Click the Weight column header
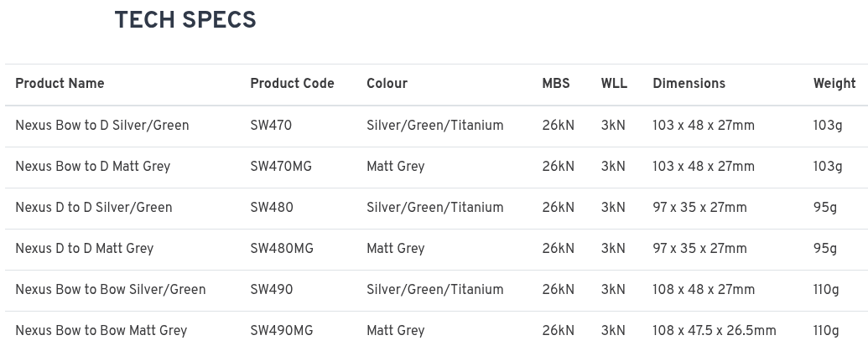The height and width of the screenshot is (356, 868). (x=834, y=84)
